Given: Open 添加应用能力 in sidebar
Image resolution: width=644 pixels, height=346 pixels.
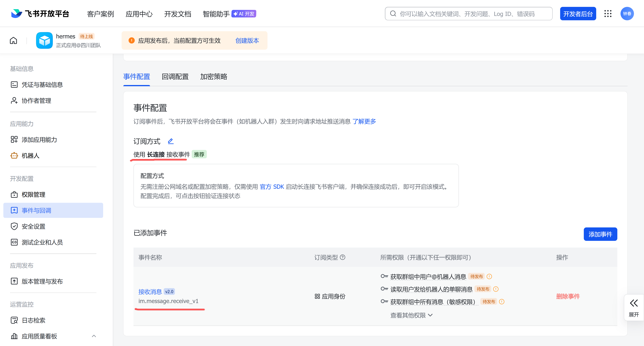Looking at the screenshot, I should point(53,140).
